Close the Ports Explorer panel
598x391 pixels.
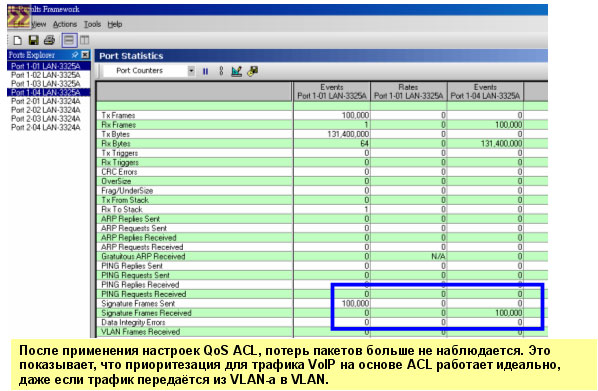(x=85, y=55)
